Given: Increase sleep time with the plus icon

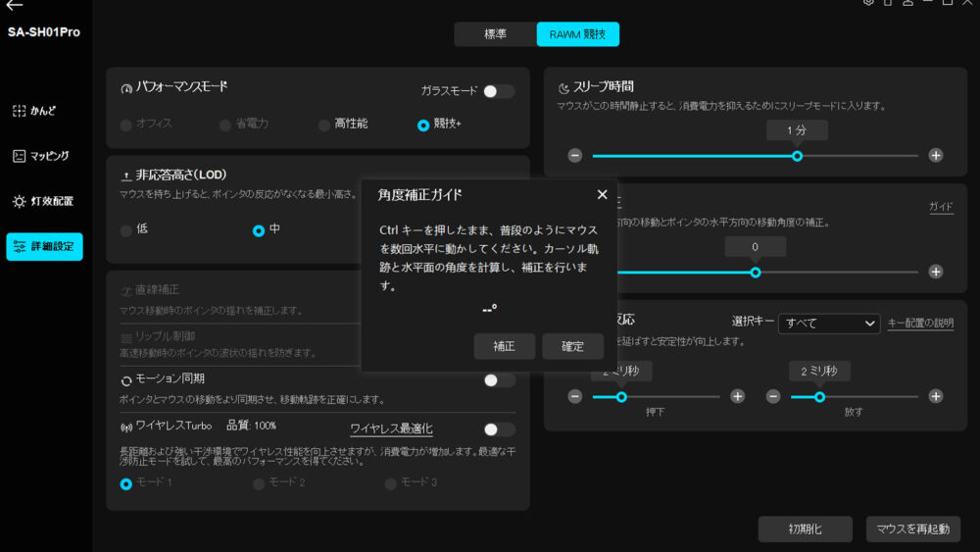Looking at the screenshot, I should point(936,155).
